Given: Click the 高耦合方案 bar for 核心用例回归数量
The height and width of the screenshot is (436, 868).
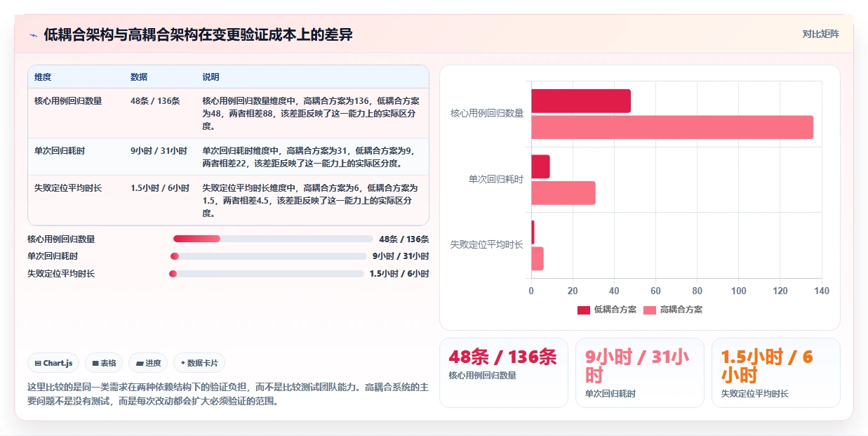Looking at the screenshot, I should [x=672, y=127].
